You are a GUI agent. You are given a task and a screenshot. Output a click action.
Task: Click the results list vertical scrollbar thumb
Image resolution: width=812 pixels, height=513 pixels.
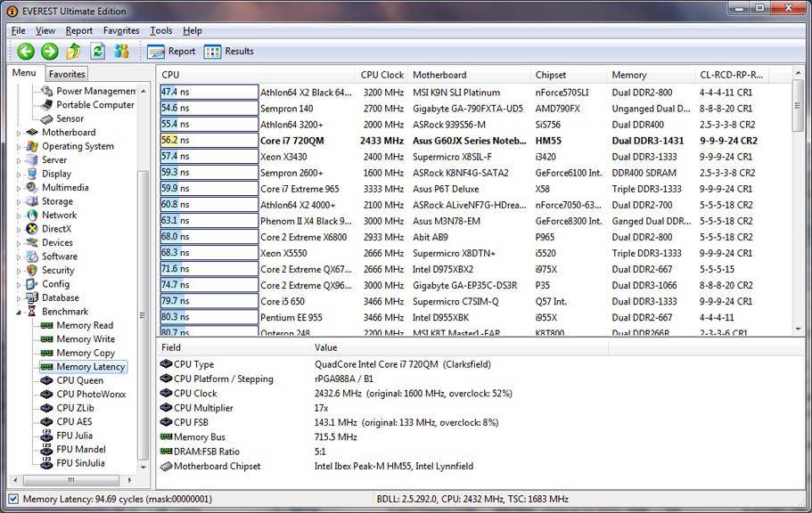798,106
